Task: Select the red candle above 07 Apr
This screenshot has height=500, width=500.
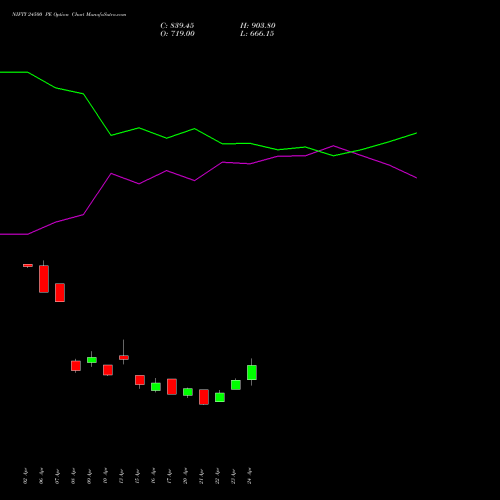Action: pyautogui.click(x=60, y=293)
